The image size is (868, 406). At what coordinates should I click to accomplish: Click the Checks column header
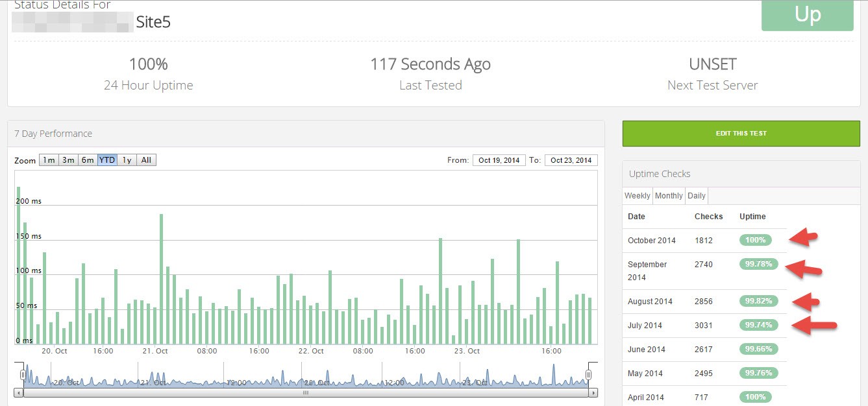coord(709,217)
